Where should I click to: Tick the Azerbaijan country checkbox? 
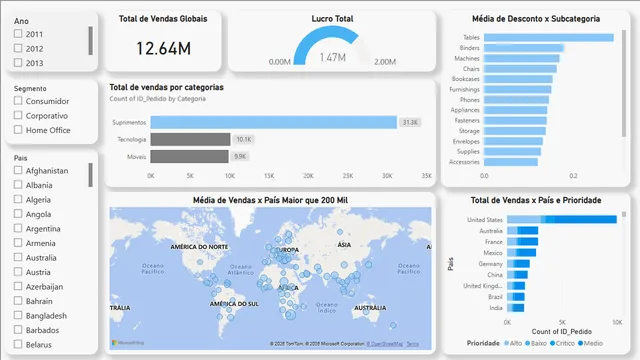tap(18, 286)
